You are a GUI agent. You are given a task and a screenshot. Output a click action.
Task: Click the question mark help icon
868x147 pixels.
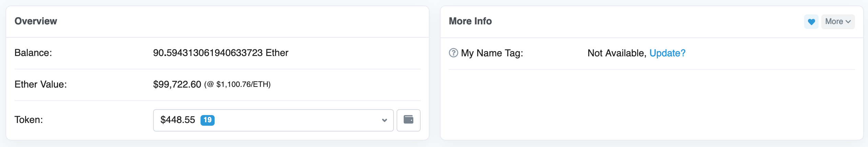tap(453, 53)
